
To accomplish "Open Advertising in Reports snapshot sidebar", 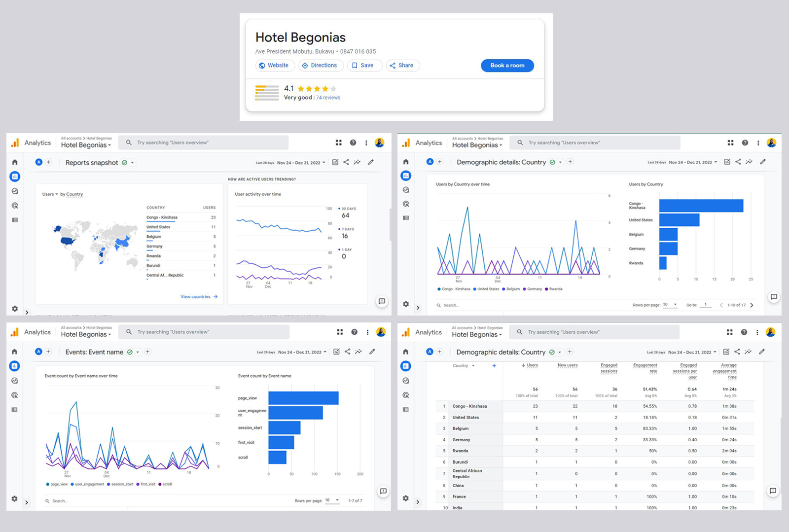I will 15,206.
